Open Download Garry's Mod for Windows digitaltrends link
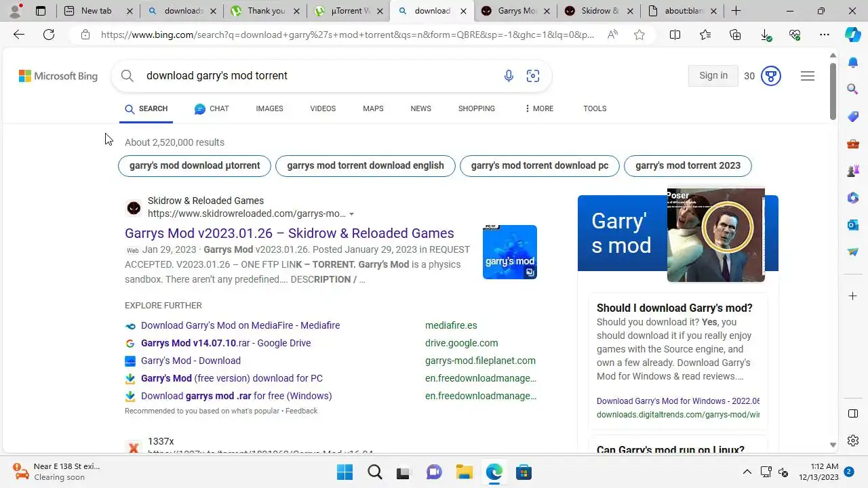This screenshot has height=488, width=868. pos(678,401)
